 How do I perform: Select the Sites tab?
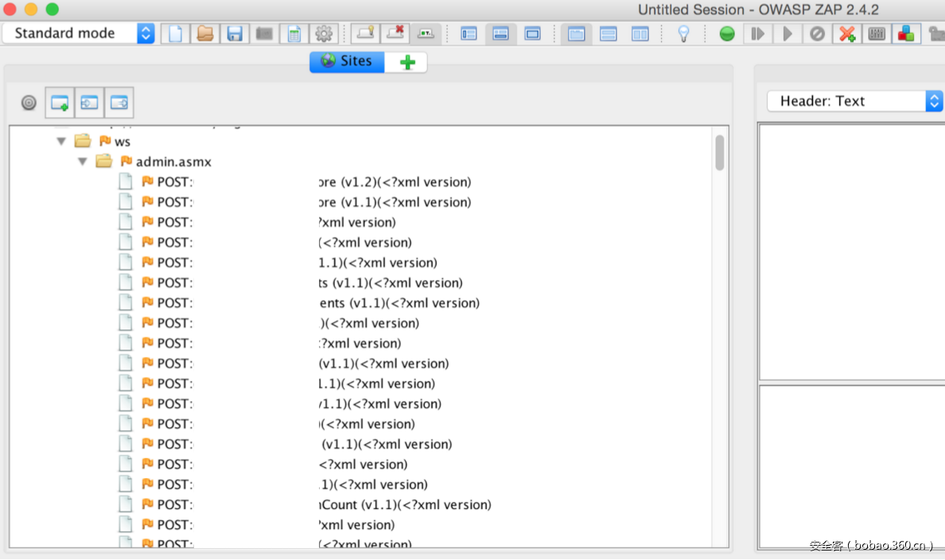coord(347,62)
